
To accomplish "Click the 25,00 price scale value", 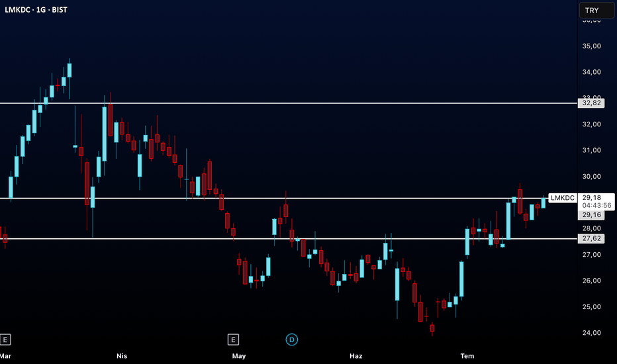I will [x=591, y=306].
